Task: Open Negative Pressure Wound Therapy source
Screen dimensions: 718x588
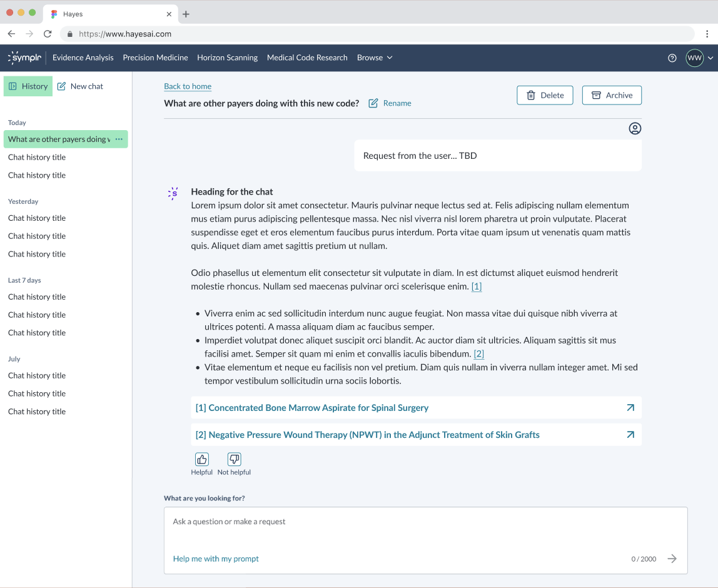Action: pos(417,435)
